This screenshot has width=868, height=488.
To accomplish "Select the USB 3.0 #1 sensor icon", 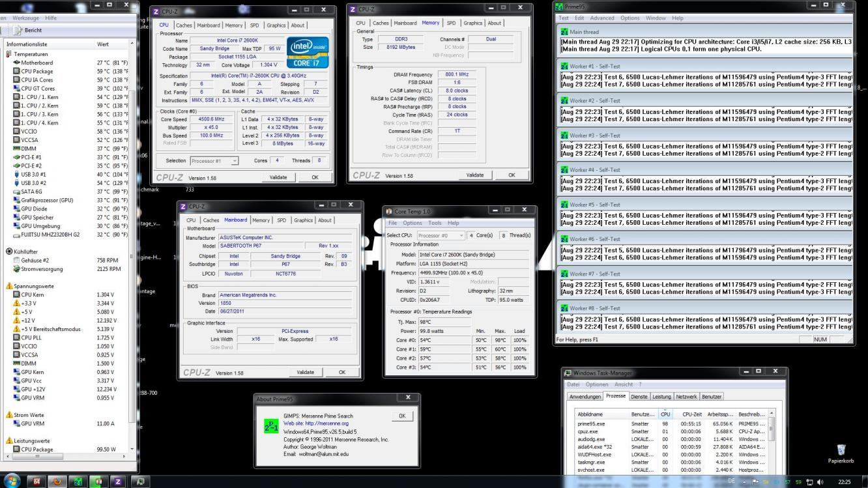I will pyautogui.click(x=17, y=174).
